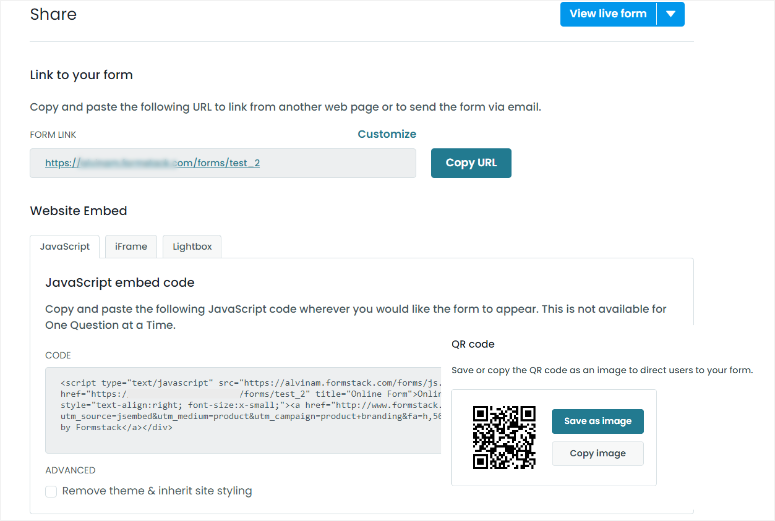Click inside the JavaScript embed code box
This screenshot has width=775, height=521.
243,410
